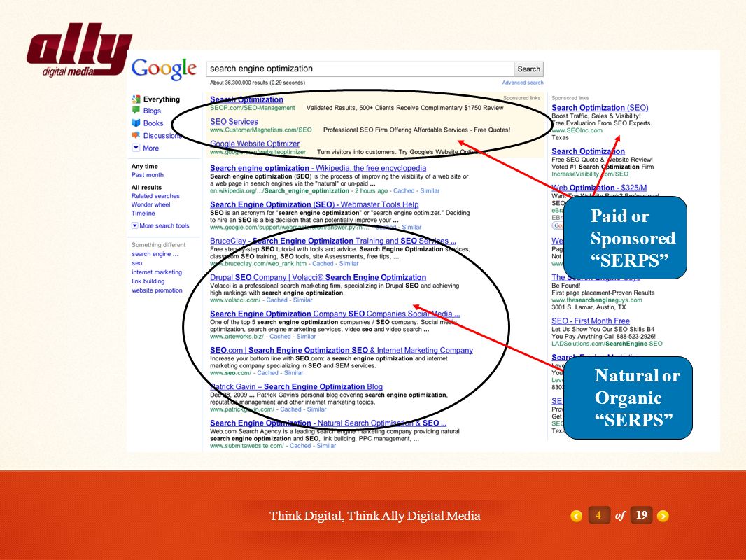
Task: Click the related search 'internet marketing'
Action: pyautogui.click(x=157, y=272)
